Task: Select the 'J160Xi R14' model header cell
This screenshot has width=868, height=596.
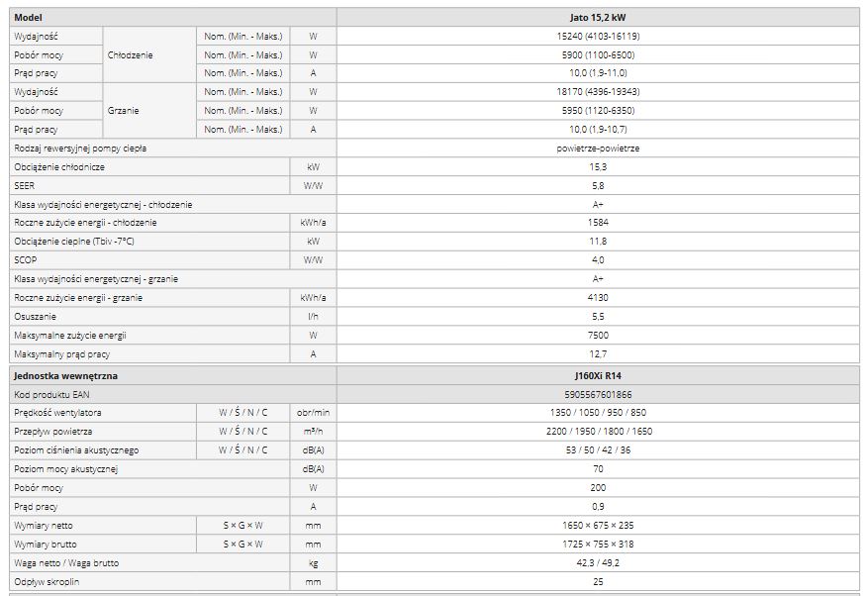Action: [598, 376]
